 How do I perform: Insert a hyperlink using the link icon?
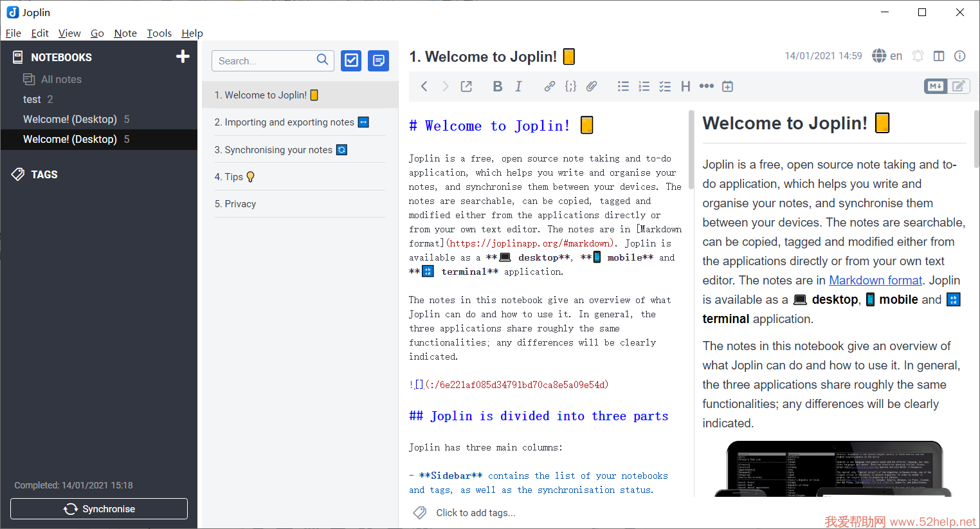pos(549,86)
